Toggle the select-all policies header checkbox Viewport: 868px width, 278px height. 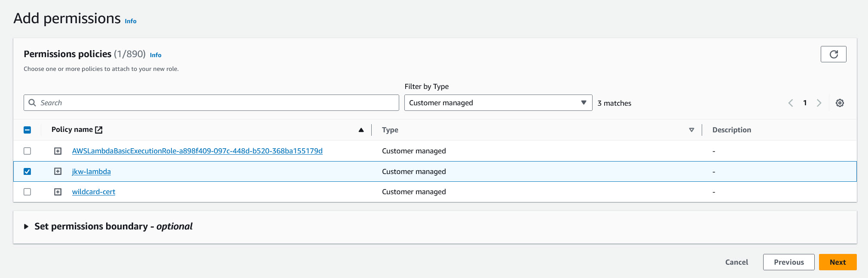pyautogui.click(x=28, y=130)
